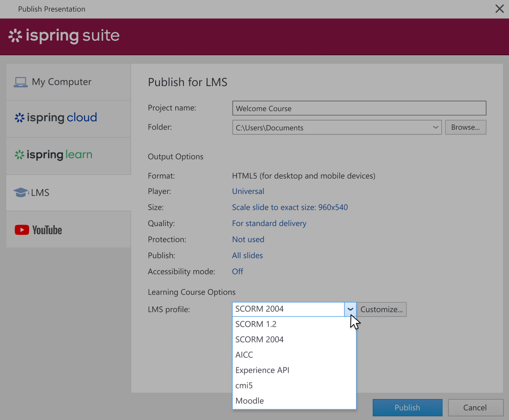
Task: Click the LMS graduation cap icon
Action: point(21,192)
